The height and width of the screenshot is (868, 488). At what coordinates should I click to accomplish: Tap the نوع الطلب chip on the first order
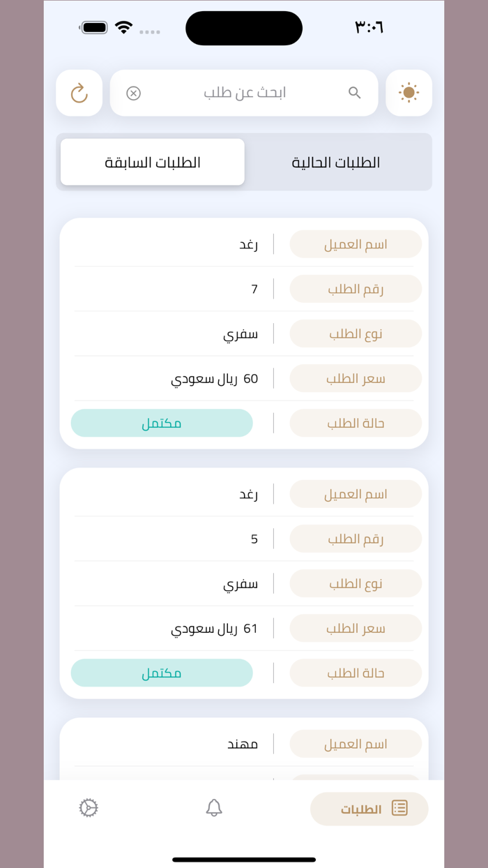(x=356, y=334)
